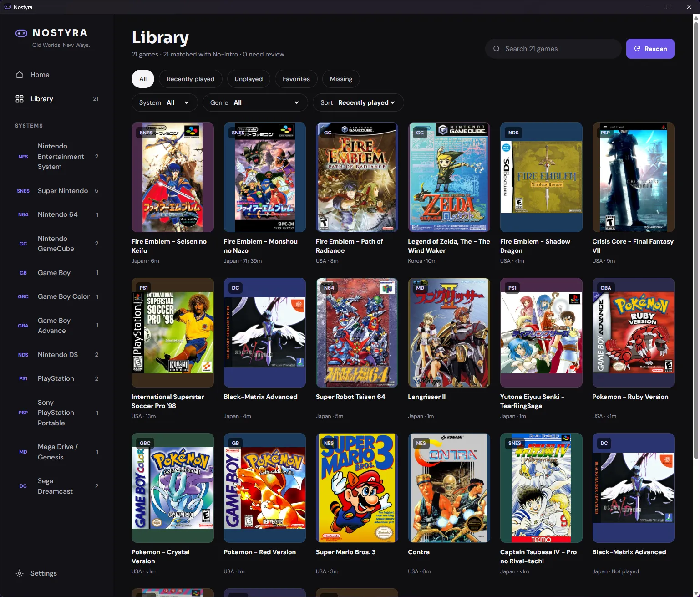The image size is (700, 597).
Task: Open the Wind Waker game cover
Action: click(x=449, y=177)
